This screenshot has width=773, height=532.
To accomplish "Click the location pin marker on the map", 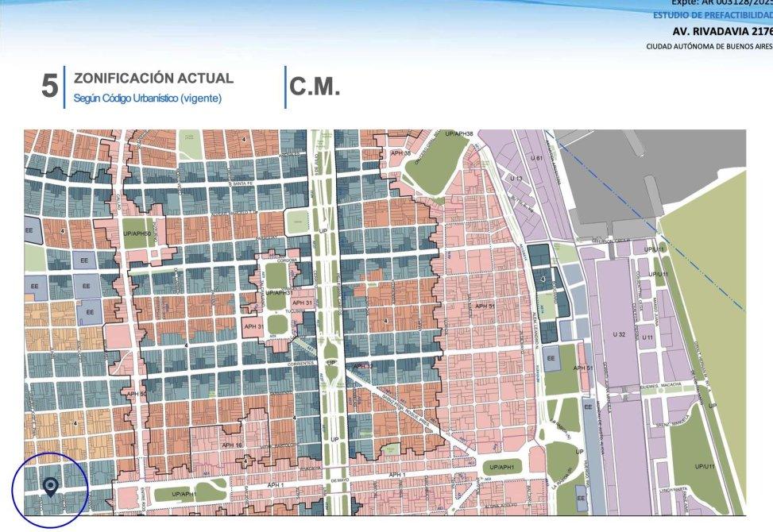I will point(50,486).
